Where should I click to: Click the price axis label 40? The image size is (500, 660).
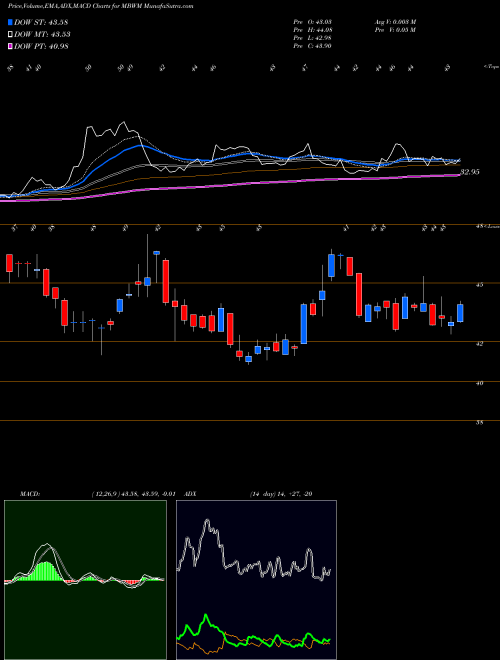point(480,383)
